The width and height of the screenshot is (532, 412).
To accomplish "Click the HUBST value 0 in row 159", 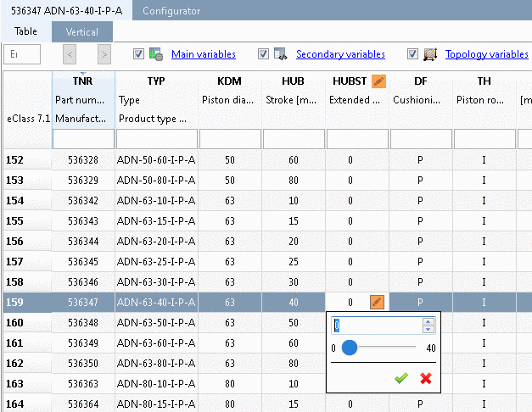I will point(350,302).
